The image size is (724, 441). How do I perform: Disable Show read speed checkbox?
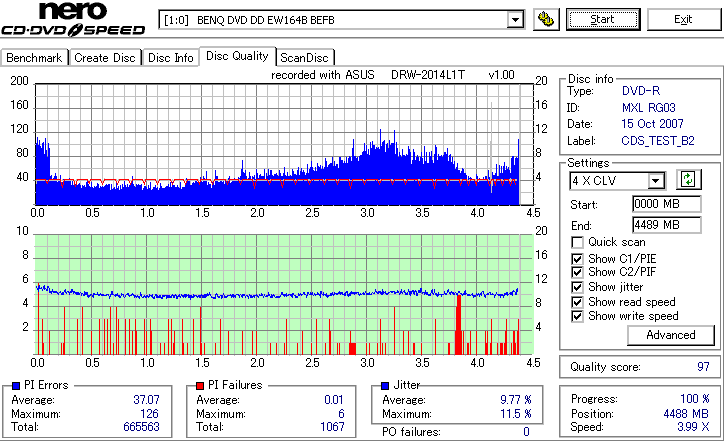coord(577,302)
